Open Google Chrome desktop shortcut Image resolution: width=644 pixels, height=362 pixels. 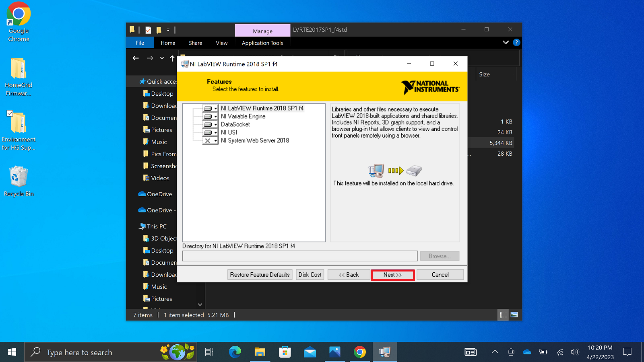(19, 22)
